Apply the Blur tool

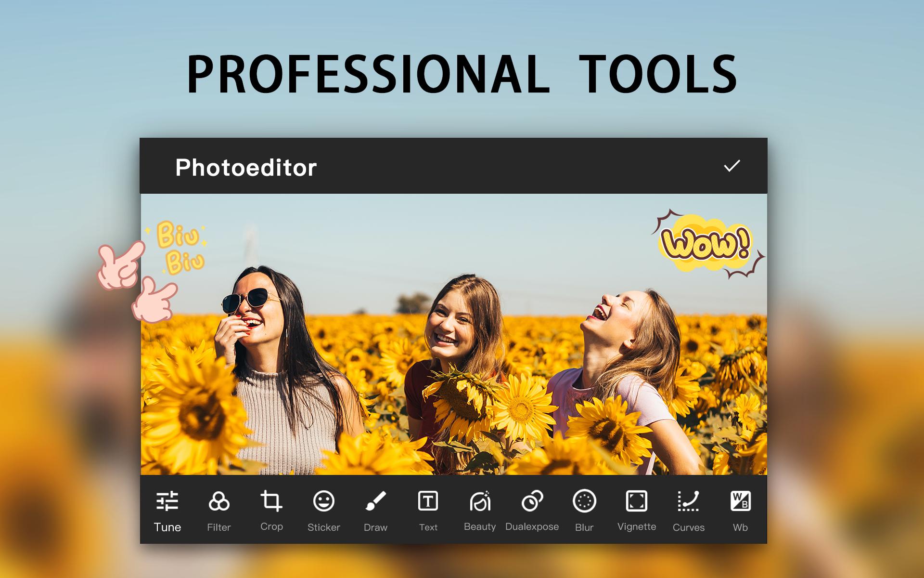point(584,511)
